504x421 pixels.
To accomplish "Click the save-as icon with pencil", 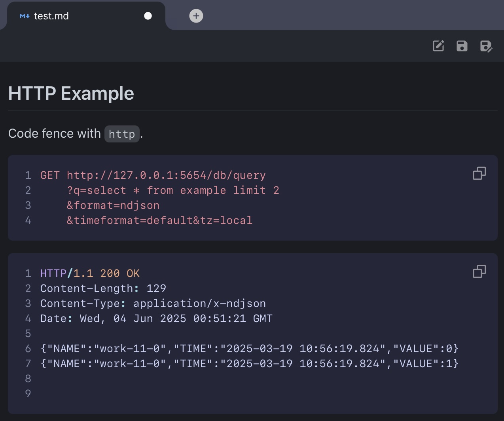I will pos(486,46).
